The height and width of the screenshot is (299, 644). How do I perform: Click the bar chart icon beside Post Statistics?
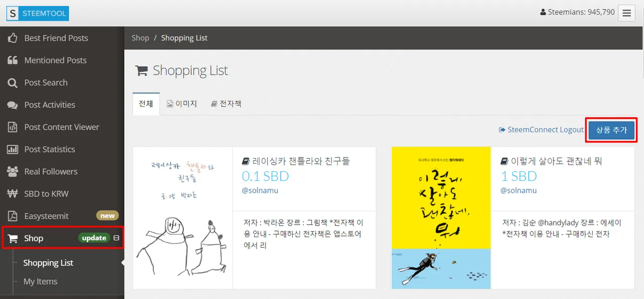click(x=13, y=149)
